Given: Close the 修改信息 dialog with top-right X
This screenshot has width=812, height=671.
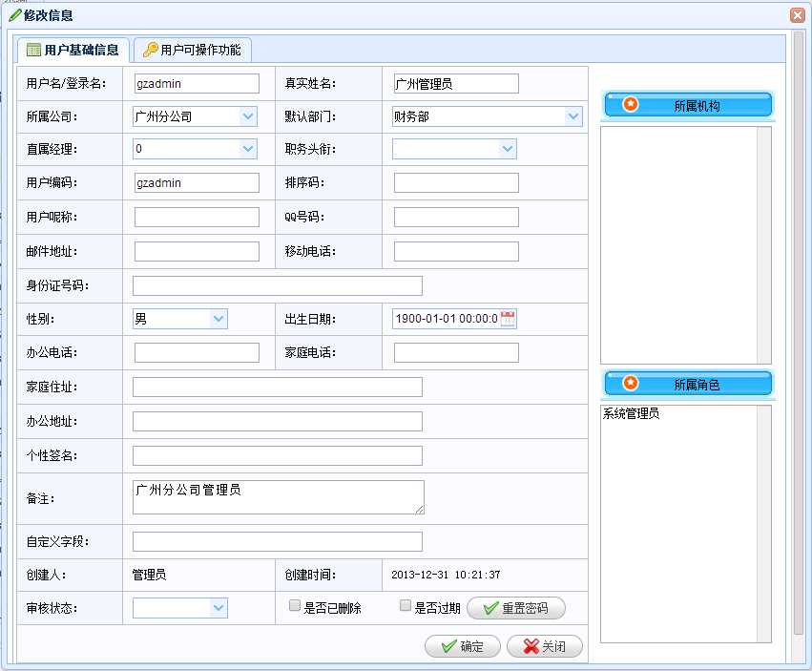Looking at the screenshot, I should (x=798, y=15).
